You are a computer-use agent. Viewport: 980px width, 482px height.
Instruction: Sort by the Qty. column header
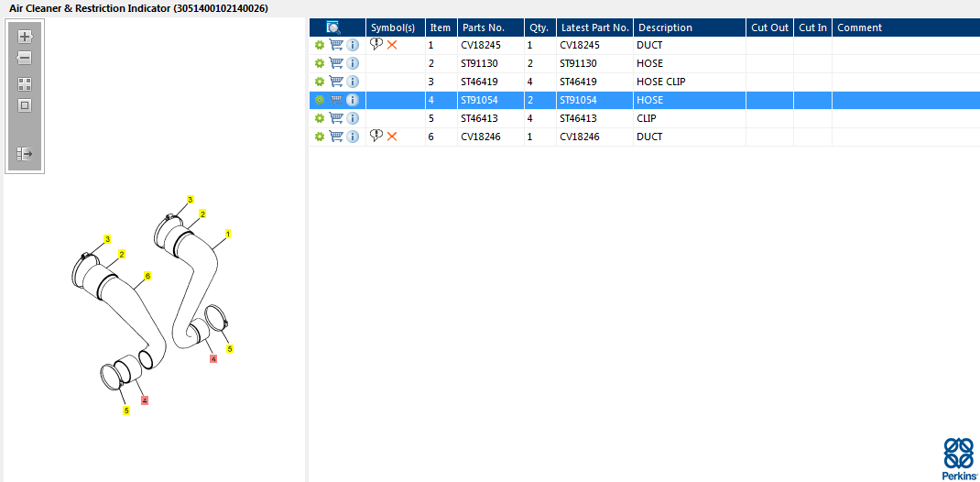click(x=540, y=27)
